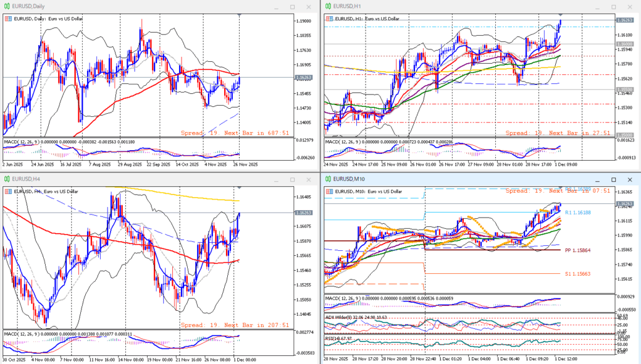This screenshot has width=641, height=364.
Task: Maximize the EURUSD,Daily chart window
Action: coord(292,6)
